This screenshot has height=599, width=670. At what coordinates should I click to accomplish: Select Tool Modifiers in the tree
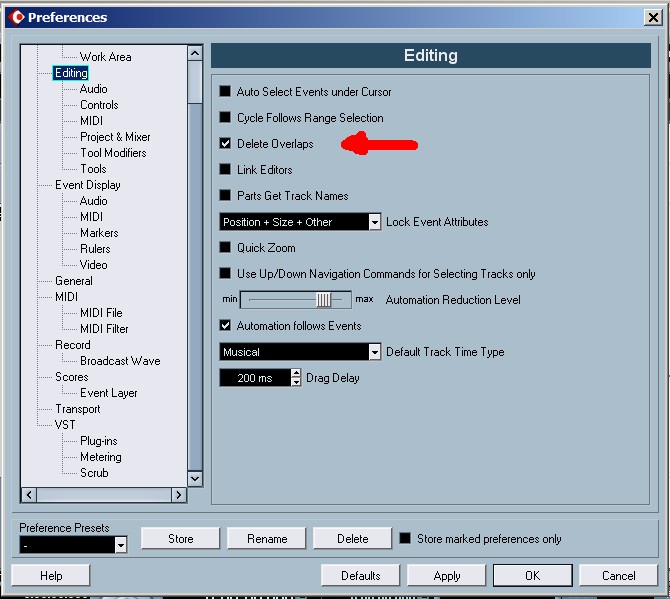[113, 153]
